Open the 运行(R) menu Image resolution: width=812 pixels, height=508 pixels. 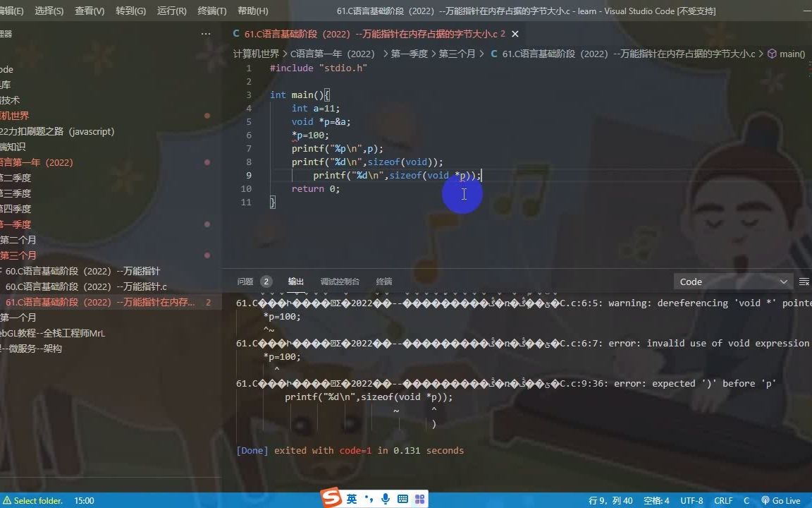click(173, 11)
